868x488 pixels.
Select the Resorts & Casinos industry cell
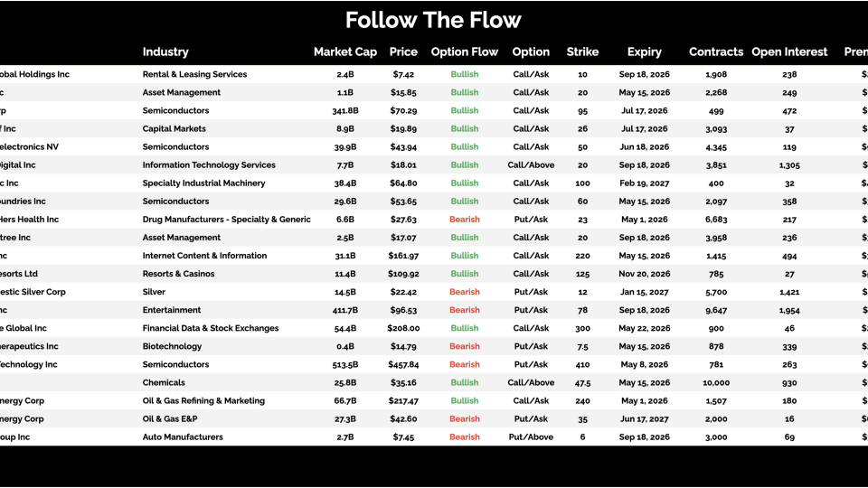(178, 274)
